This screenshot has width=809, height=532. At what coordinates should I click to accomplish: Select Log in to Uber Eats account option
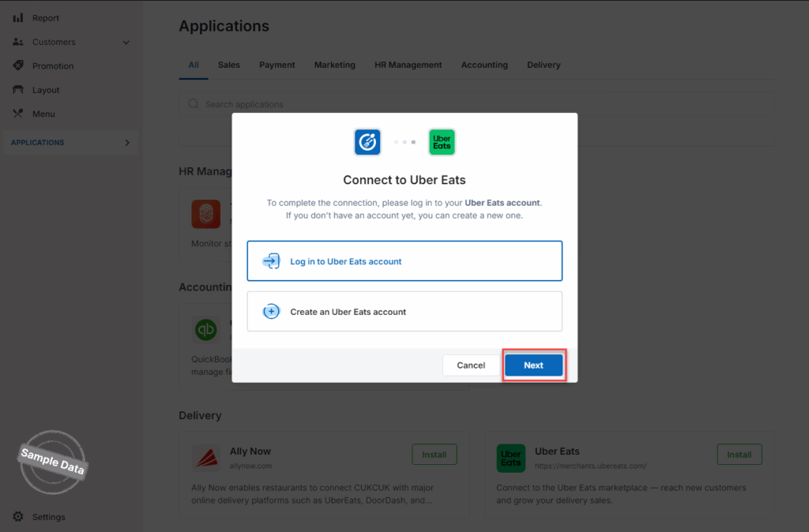tap(404, 261)
